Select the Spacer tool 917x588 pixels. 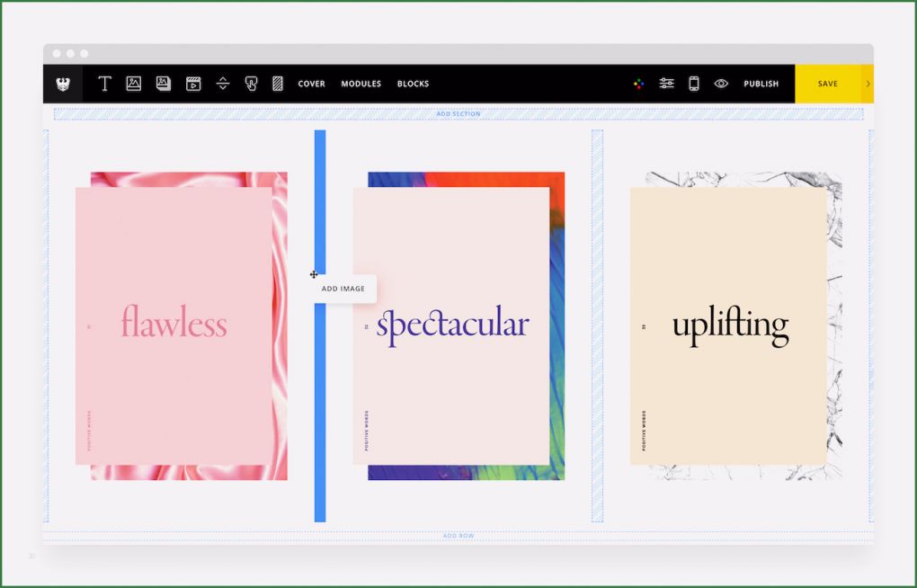pyautogui.click(x=223, y=84)
